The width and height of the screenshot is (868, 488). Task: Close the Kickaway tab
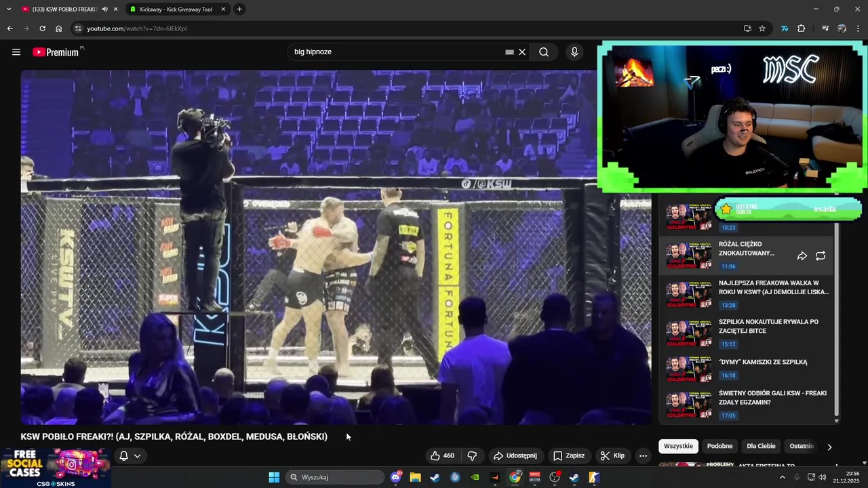pyautogui.click(x=223, y=9)
